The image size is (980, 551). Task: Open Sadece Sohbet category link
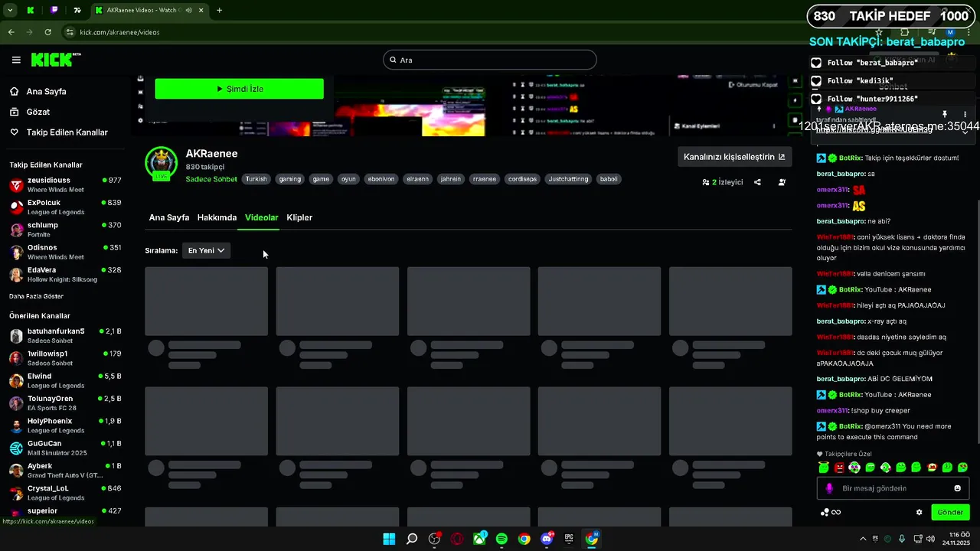(x=211, y=179)
